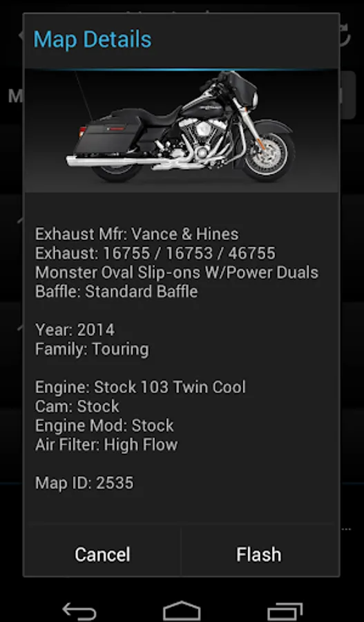Click the exhaust part numbers 16755 line
The image size is (364, 622).
pyautogui.click(x=155, y=253)
